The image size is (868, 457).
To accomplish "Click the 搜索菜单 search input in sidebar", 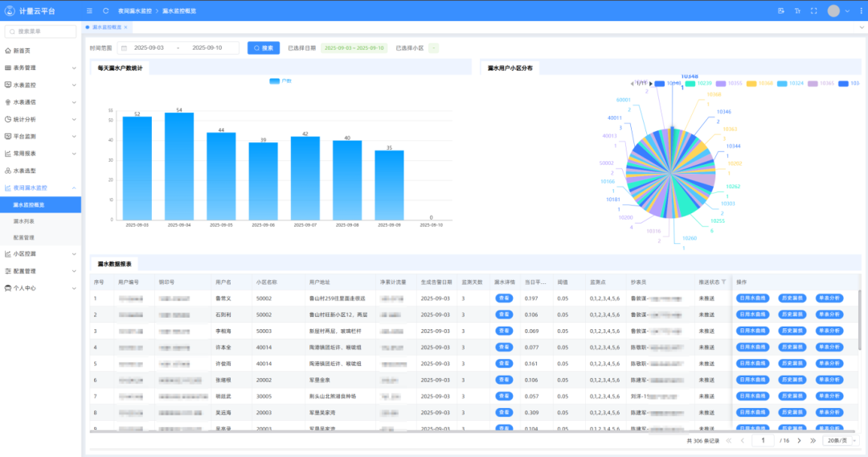I will pos(44,31).
